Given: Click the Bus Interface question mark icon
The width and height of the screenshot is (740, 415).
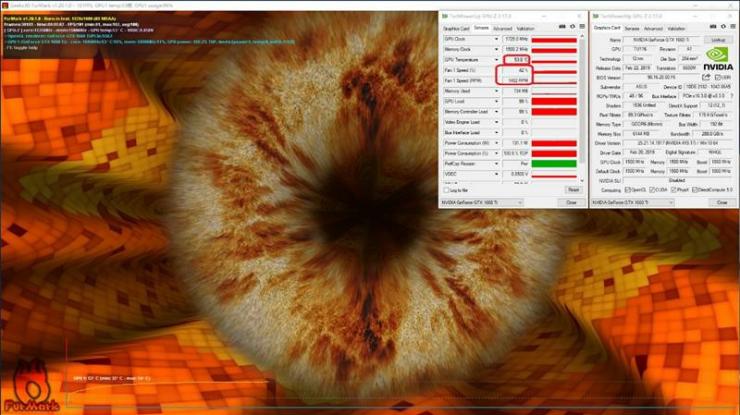Looking at the screenshot, I should 732,96.
